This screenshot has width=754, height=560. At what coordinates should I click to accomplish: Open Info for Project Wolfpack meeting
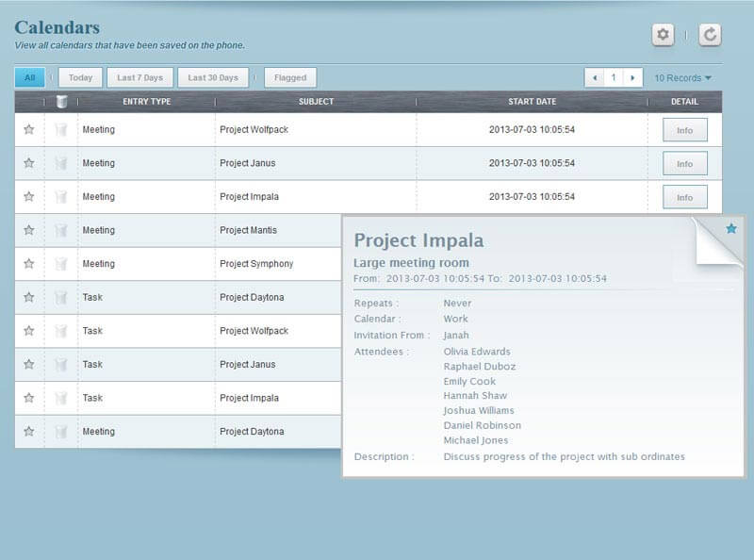685,130
